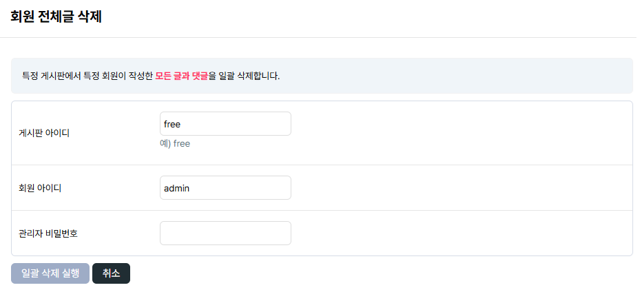The width and height of the screenshot is (644, 292).
Task: Select the empty 관리자 비밀번호 field
Action: point(225,233)
